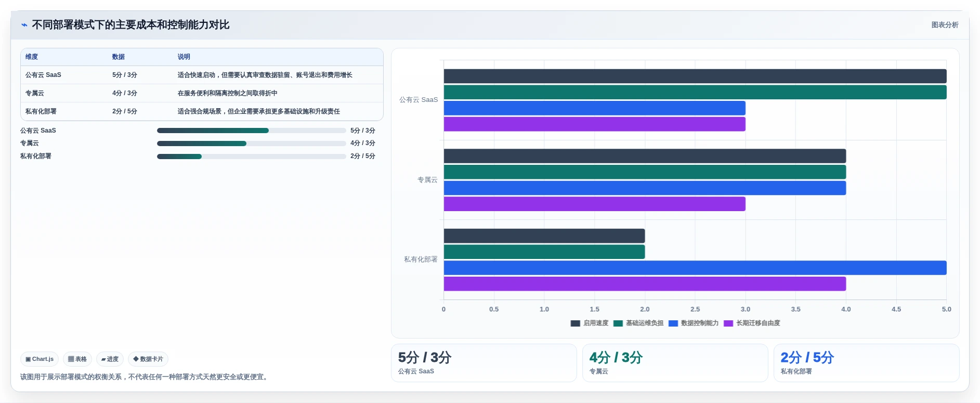Select the 表格 chip
This screenshot has height=403, width=980.
[77, 359]
